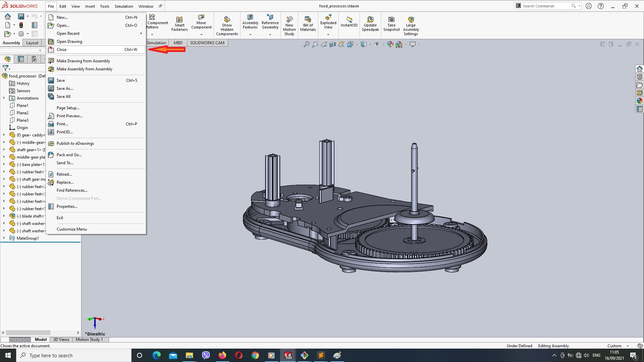Open Customize Menu entry

(96, 229)
